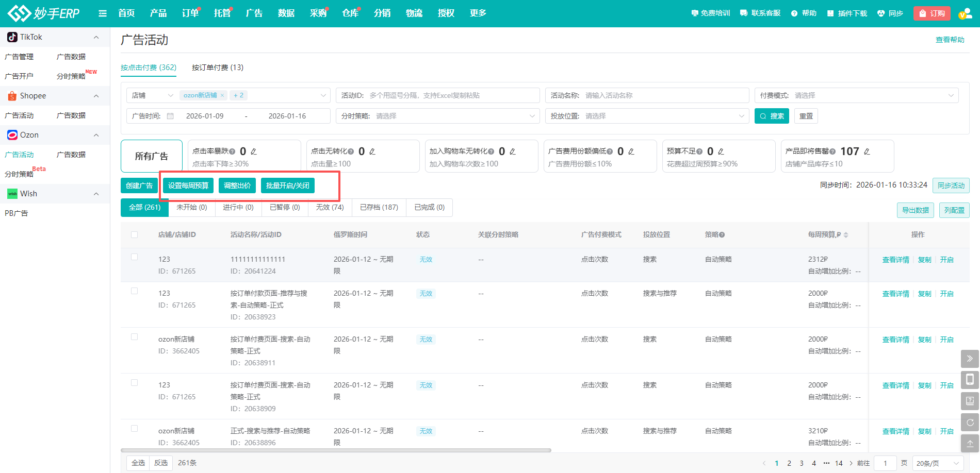Screen dimensions: 980x473
Task: Open the 付费模式 dropdown
Action: (856, 95)
